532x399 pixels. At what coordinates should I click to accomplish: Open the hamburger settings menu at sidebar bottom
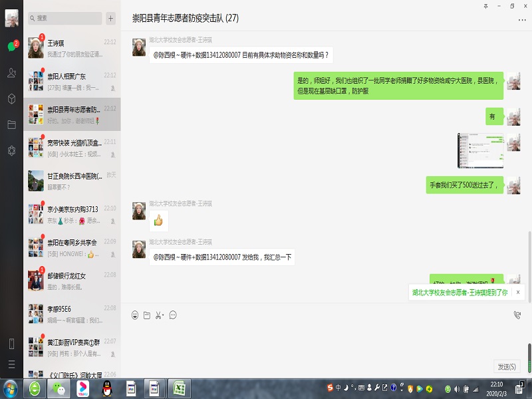point(11,364)
